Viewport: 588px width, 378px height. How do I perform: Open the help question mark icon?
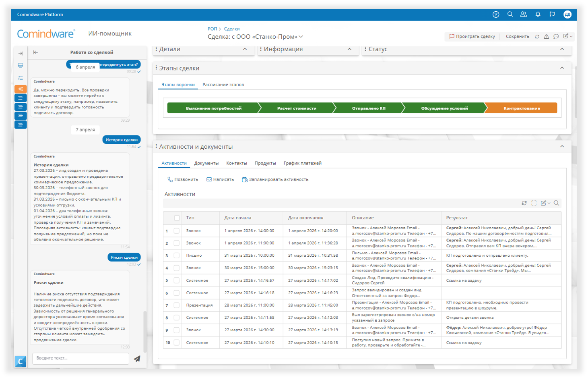(x=496, y=15)
